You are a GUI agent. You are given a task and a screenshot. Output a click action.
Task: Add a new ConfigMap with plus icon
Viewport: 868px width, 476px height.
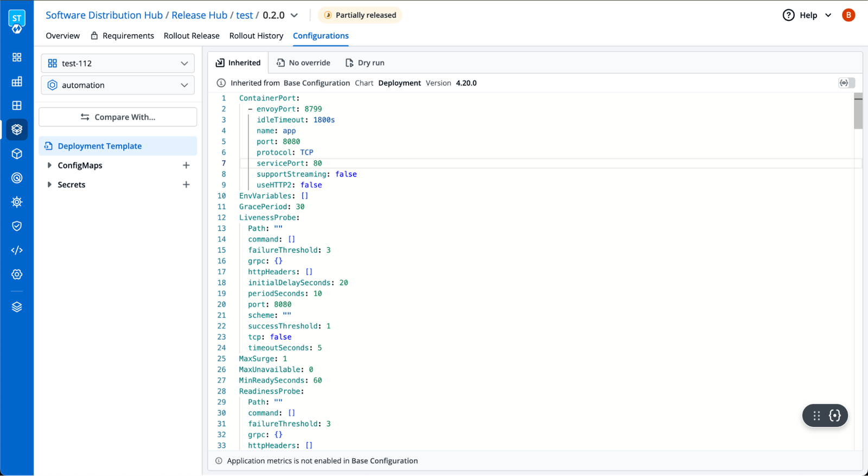click(186, 165)
